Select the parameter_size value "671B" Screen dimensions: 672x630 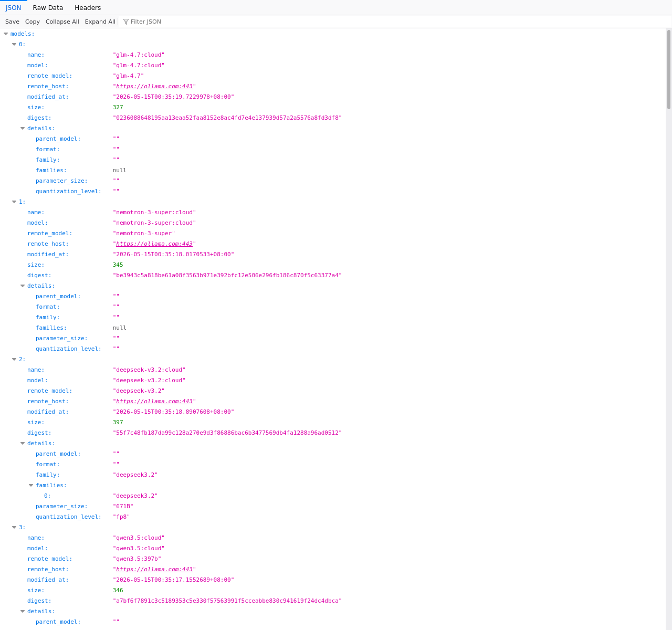[x=123, y=506]
